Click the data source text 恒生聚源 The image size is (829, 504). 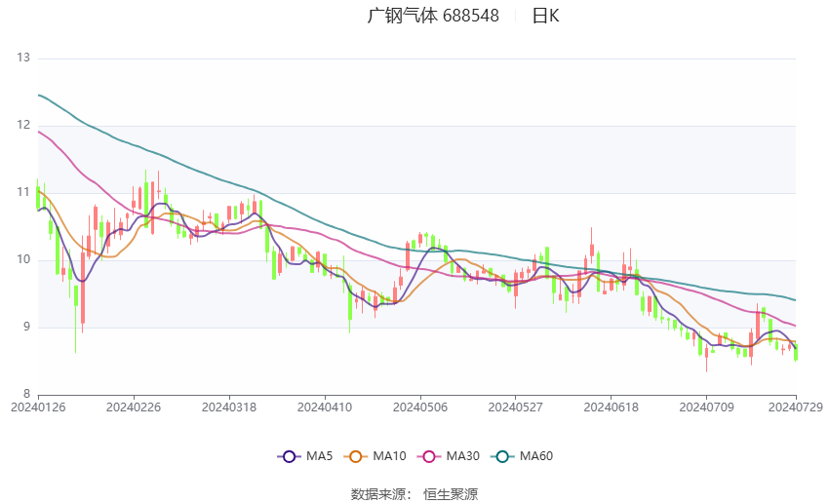point(451,494)
